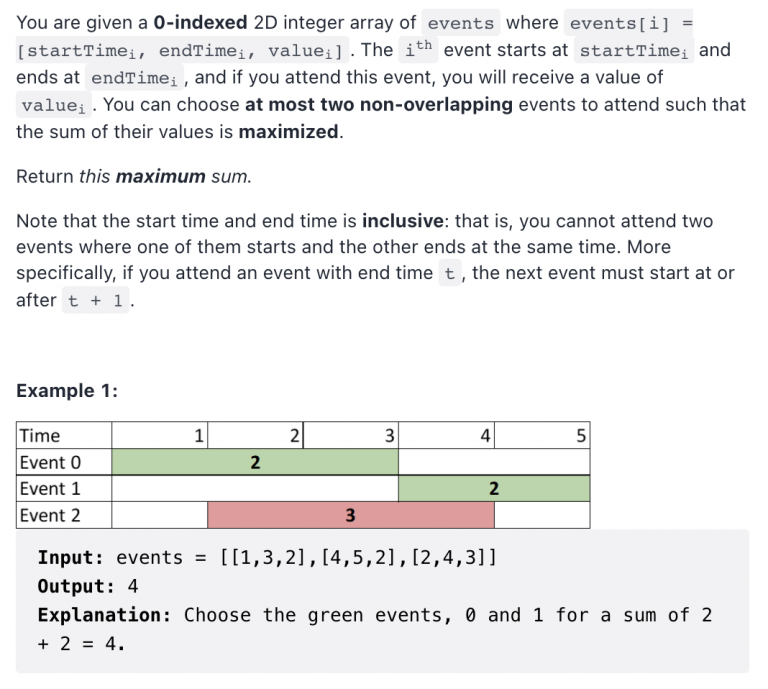Click the green Event 1 bar
Screen dimensions: 768x689
tap(494, 488)
